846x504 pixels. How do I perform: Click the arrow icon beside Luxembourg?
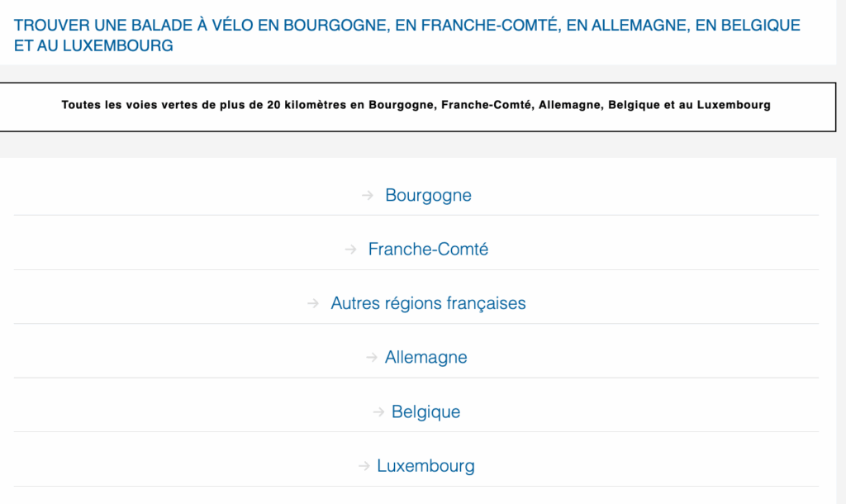(364, 466)
